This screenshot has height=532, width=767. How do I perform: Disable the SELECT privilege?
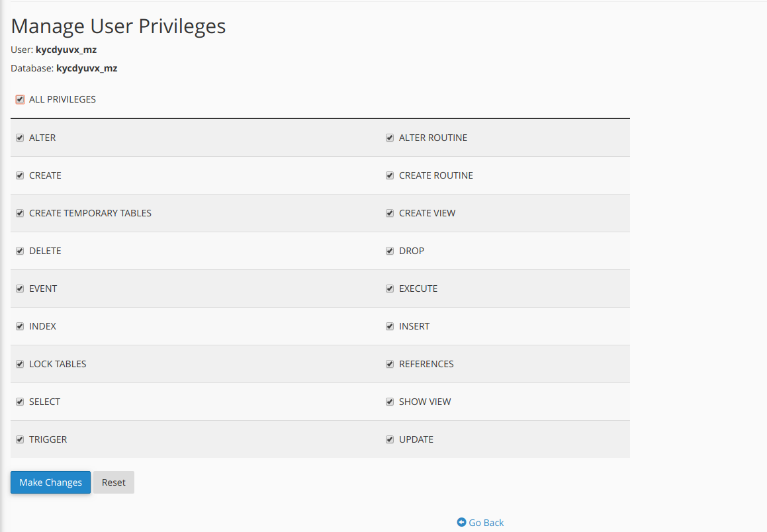coord(20,402)
